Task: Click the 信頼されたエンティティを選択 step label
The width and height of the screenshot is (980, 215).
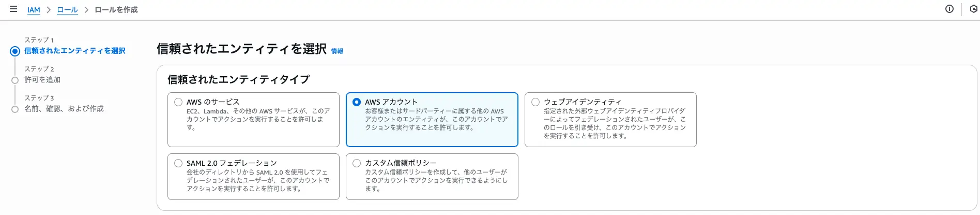Action: [75, 51]
